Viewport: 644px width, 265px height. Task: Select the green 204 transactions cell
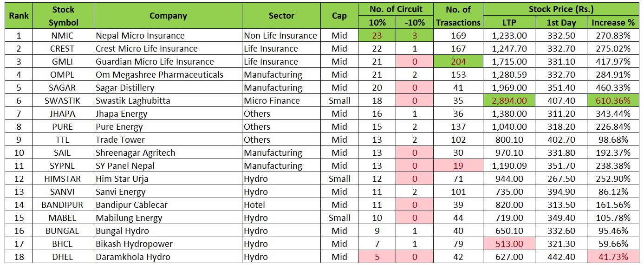point(458,62)
